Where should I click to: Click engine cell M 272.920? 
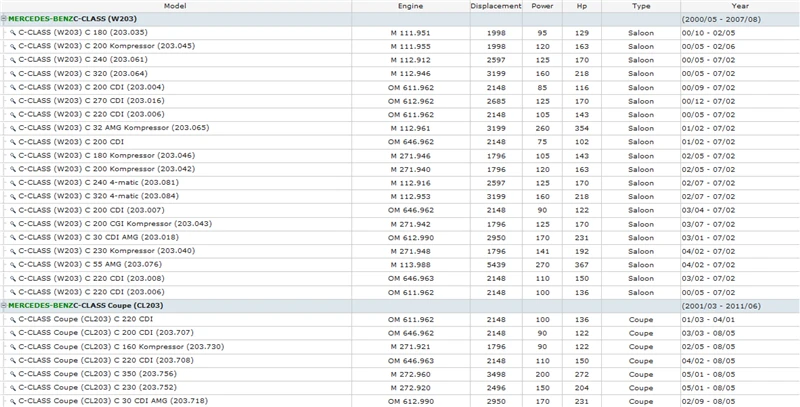[x=410, y=388]
